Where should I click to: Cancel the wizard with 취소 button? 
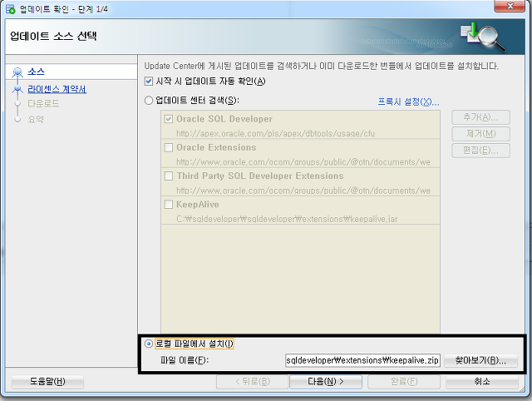(x=482, y=382)
